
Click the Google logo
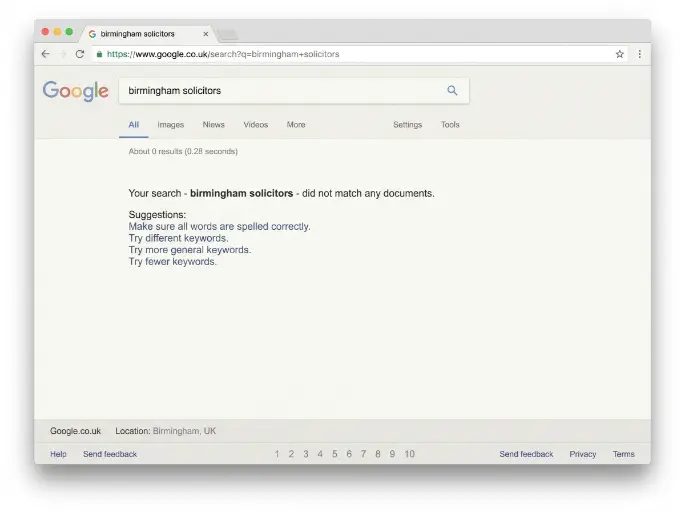[x=76, y=91]
